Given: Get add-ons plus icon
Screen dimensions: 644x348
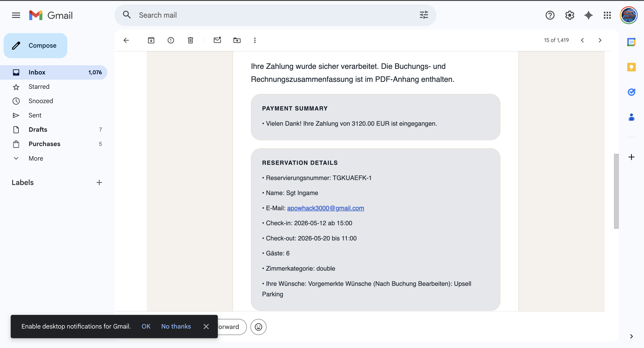Looking at the screenshot, I should coord(631,157).
